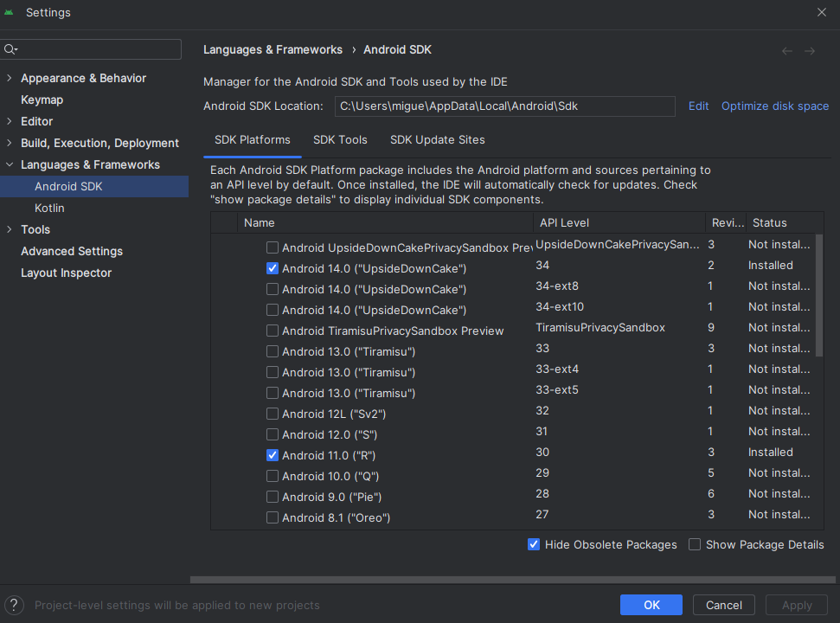Click the back navigation arrow
Viewport: 840px width, 623px height.
pyautogui.click(x=786, y=51)
